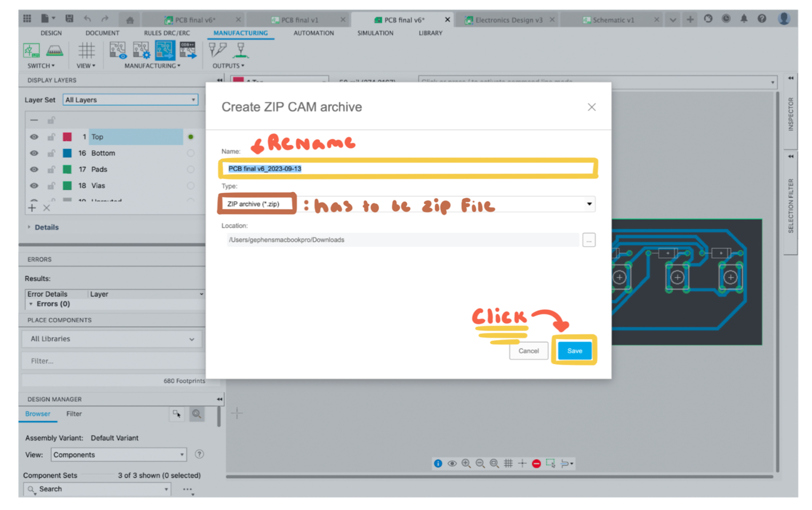
Task: Open the Layer Set dropdown
Action: 130,100
